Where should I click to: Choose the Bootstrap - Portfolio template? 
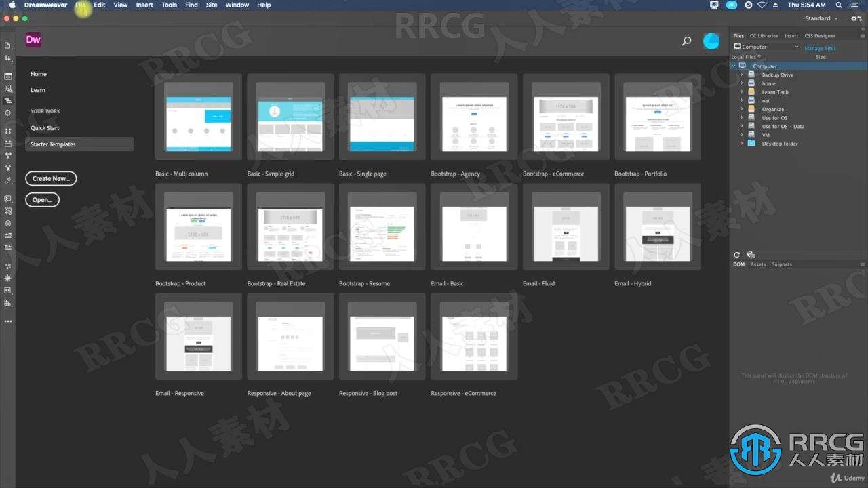click(658, 117)
